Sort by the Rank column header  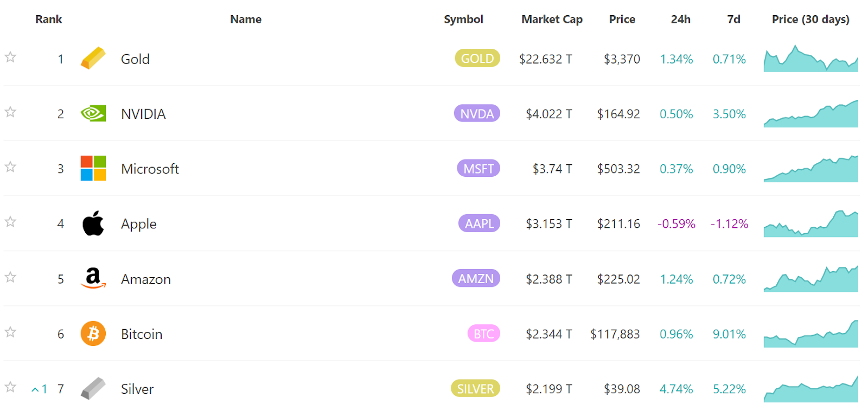tap(49, 19)
